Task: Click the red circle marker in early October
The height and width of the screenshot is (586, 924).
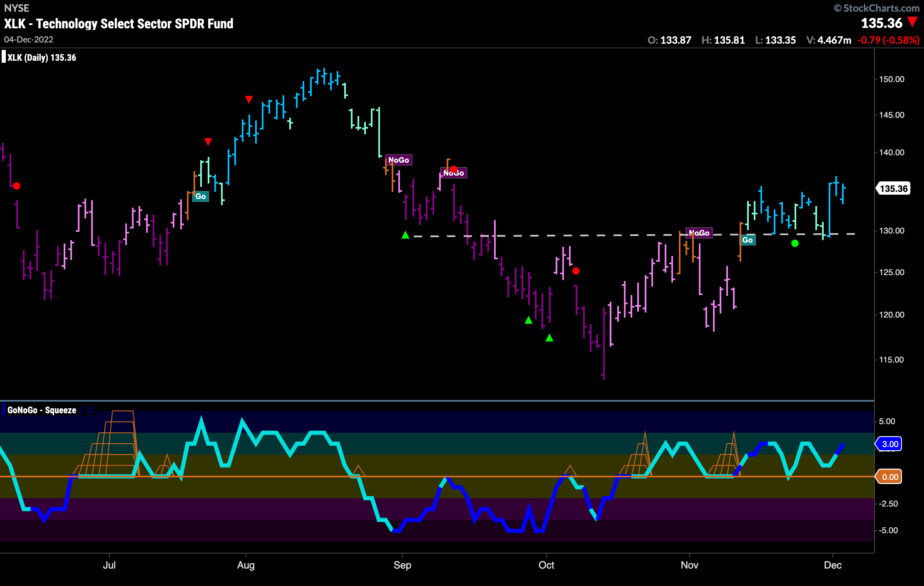Action: (576, 271)
